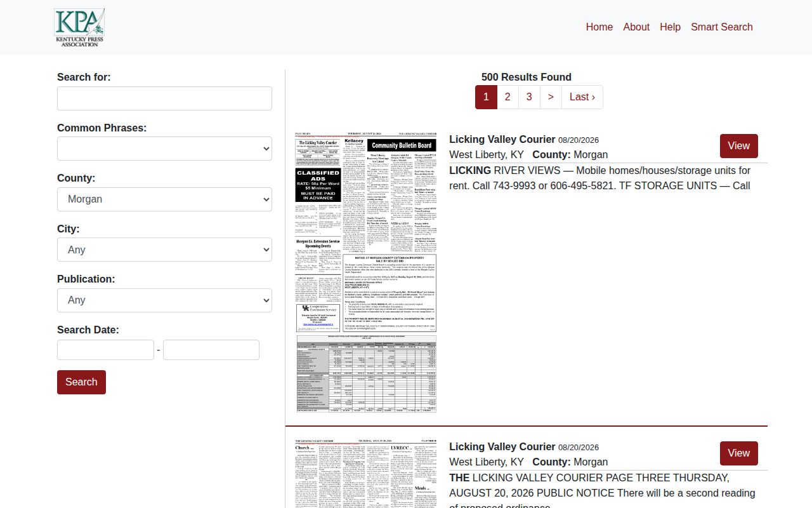Open the County dropdown showing Morgan
The width and height of the screenshot is (812, 508).
[164, 199]
